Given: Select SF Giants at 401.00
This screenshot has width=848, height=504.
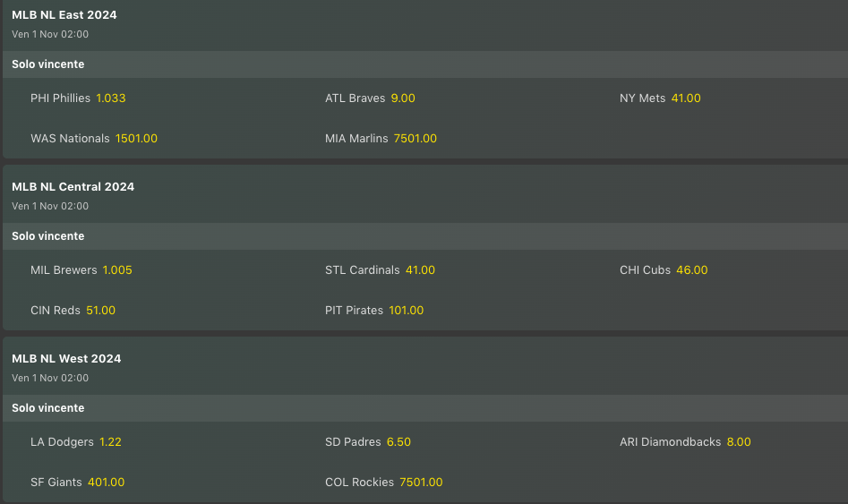Looking at the screenshot, I should [106, 483].
